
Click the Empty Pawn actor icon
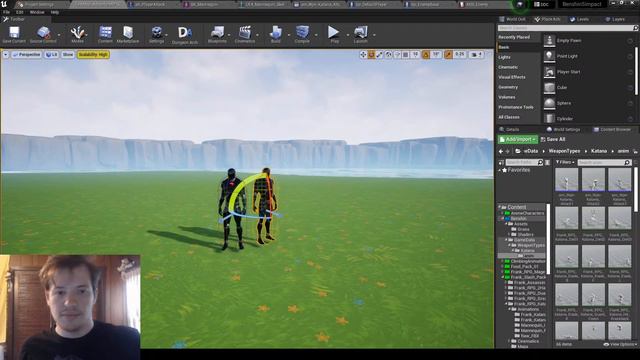549,40
